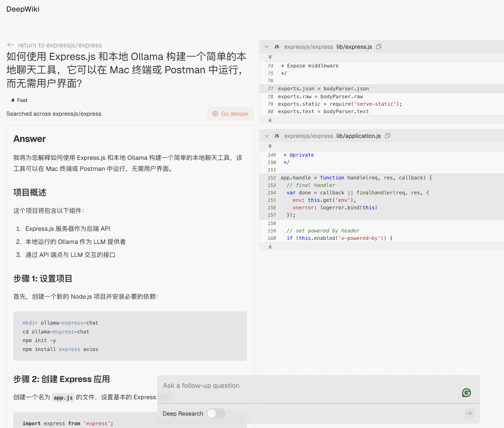Viewport: 504px width, 428px height.
Task: Toggle the Deep Research switch
Action: [x=216, y=414]
